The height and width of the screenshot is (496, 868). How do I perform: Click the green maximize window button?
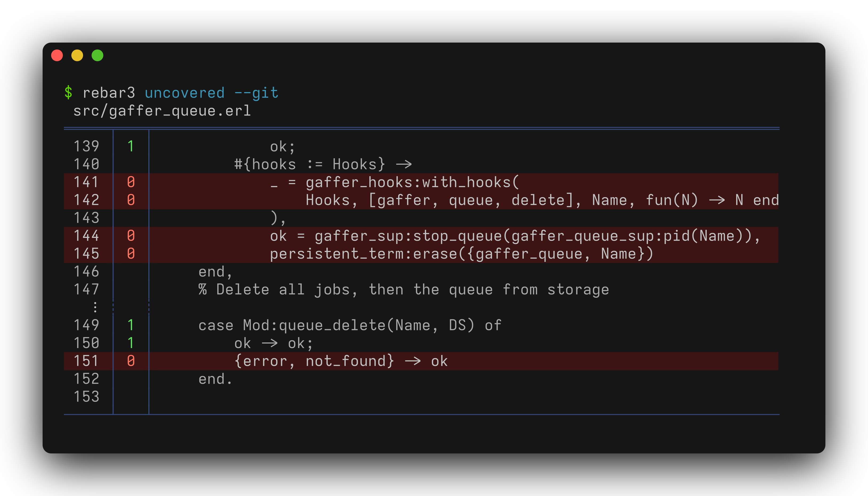tap(97, 55)
